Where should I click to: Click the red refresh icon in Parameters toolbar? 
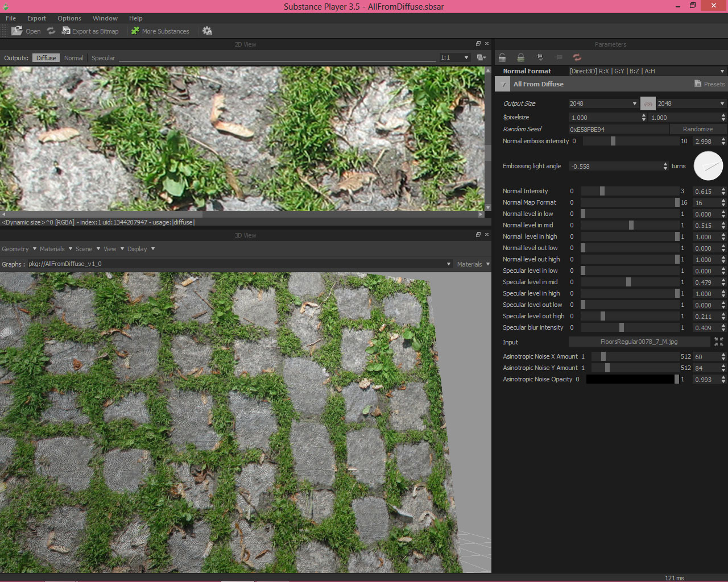577,57
